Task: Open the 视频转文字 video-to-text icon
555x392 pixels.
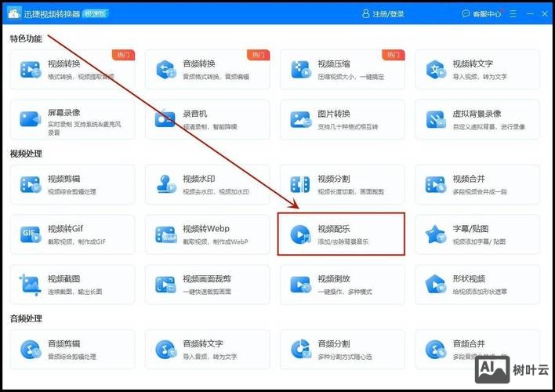Action: point(436,70)
